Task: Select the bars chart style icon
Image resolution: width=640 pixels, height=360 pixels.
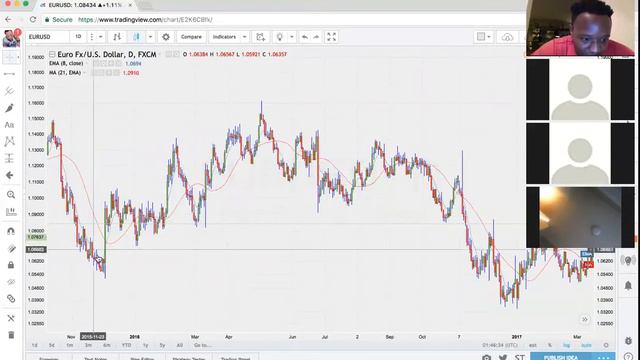Action: [x=117, y=37]
